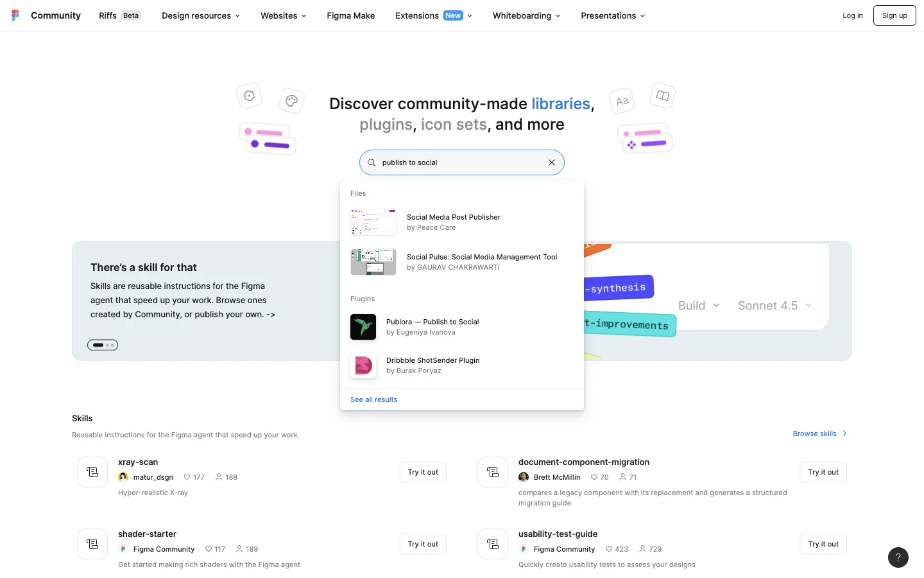Screen dimensions: 924x578
Task: Click the Sign up button
Action: pos(894,15)
